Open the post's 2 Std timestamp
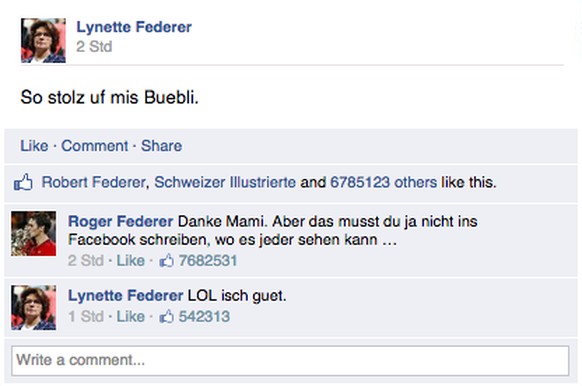Viewport: 582px width, 386px height. (x=94, y=47)
